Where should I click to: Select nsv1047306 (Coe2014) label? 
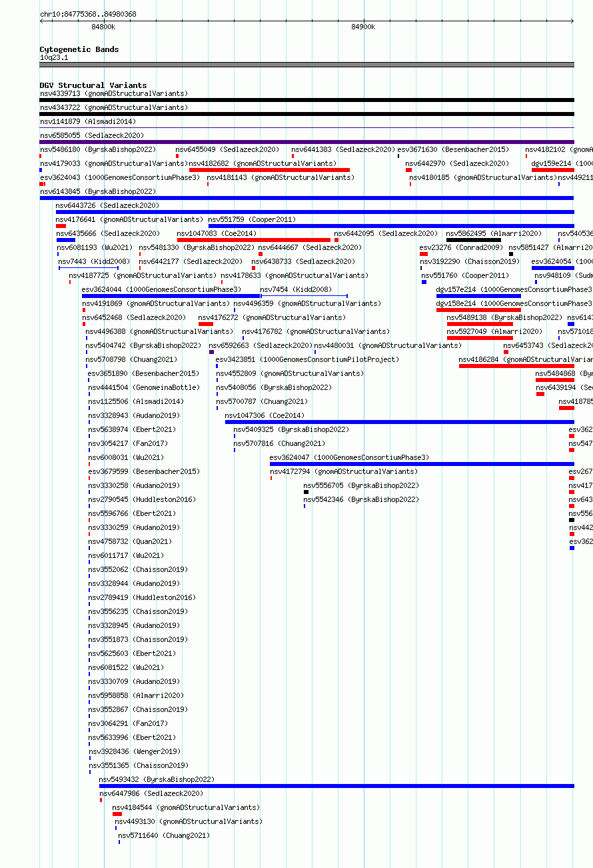(x=265, y=415)
